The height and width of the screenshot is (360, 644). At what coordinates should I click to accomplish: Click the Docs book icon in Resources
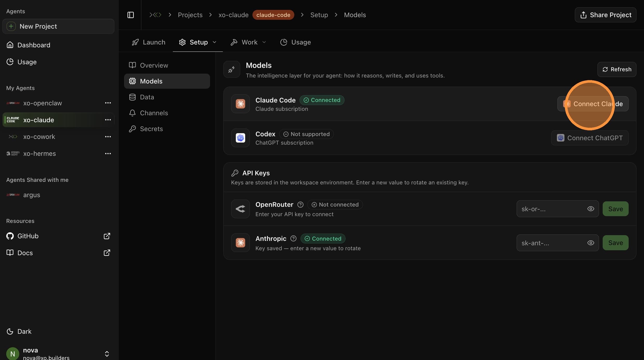(10, 253)
